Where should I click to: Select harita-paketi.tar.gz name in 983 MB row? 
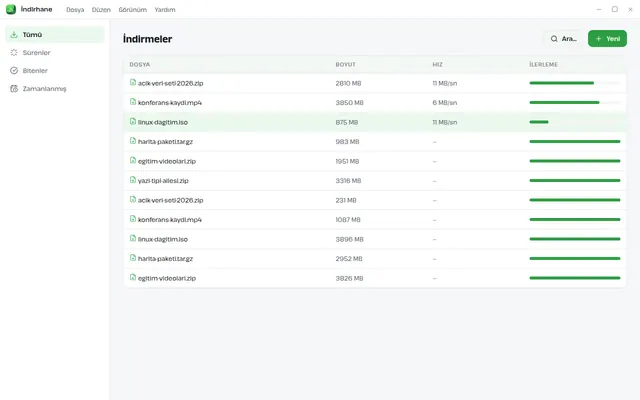pos(165,142)
